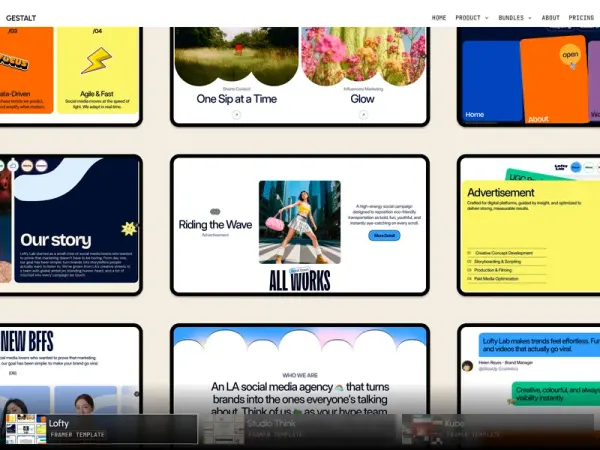Click the 'One Sip at a Time' title
The image size is (600, 450).
[236, 99]
